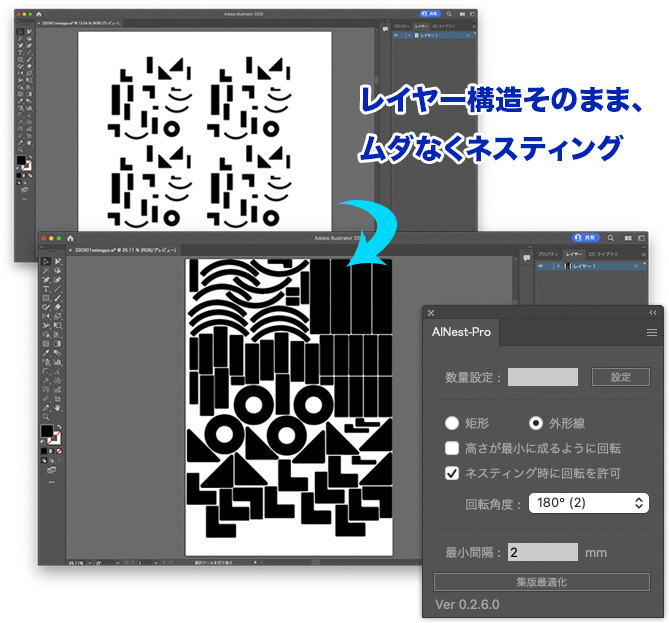Viewport: 669px width, 623px height.
Task: Switch to プロパティ tab in front window
Action: [x=548, y=254]
